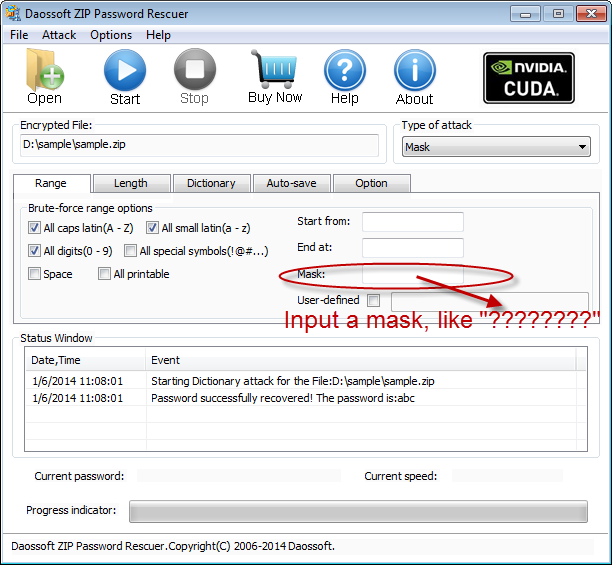Open the File menu
This screenshot has height=565, width=612.
click(19, 35)
